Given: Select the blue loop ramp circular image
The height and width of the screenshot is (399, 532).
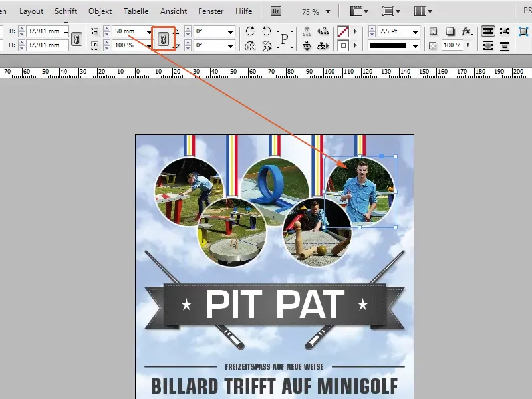Looking at the screenshot, I should 275,187.
